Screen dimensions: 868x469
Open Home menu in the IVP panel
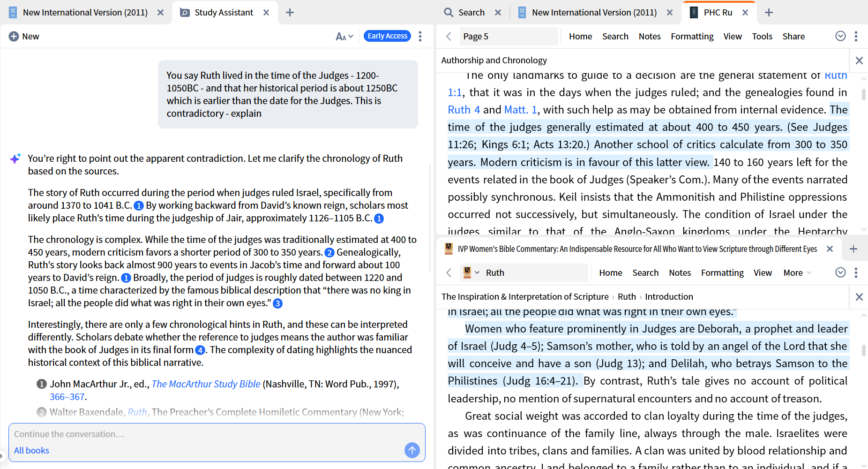(611, 272)
